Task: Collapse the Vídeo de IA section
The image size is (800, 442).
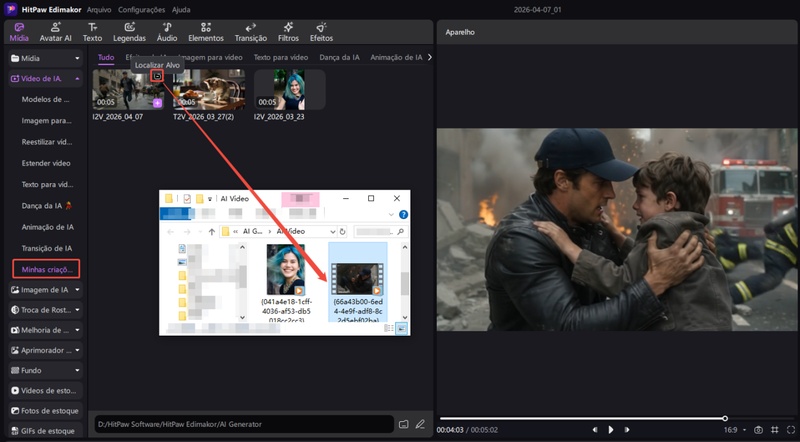Action: click(x=45, y=79)
